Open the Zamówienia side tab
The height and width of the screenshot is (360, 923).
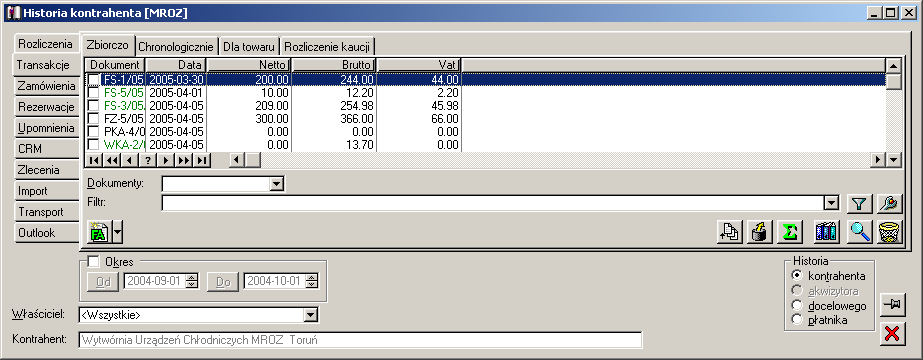coord(47,86)
